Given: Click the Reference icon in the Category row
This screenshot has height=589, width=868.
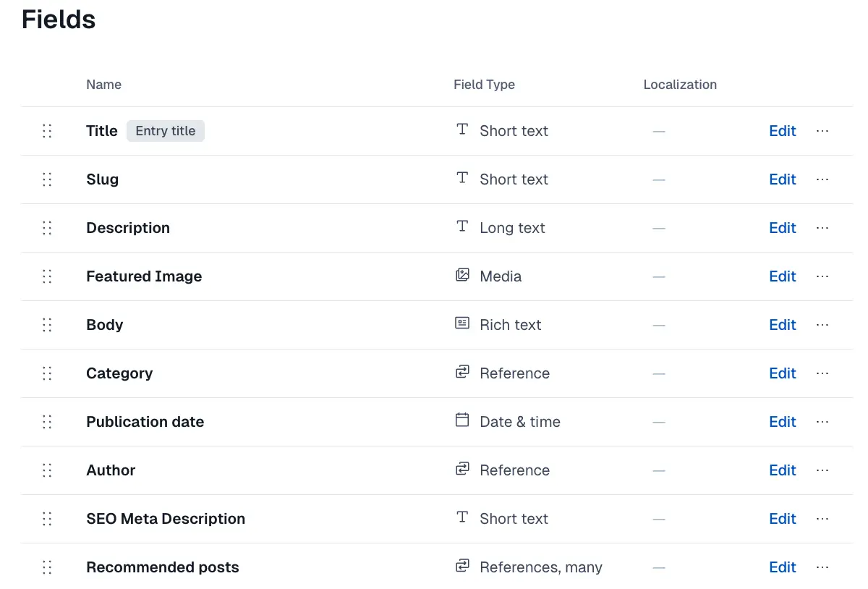Looking at the screenshot, I should 462,372.
